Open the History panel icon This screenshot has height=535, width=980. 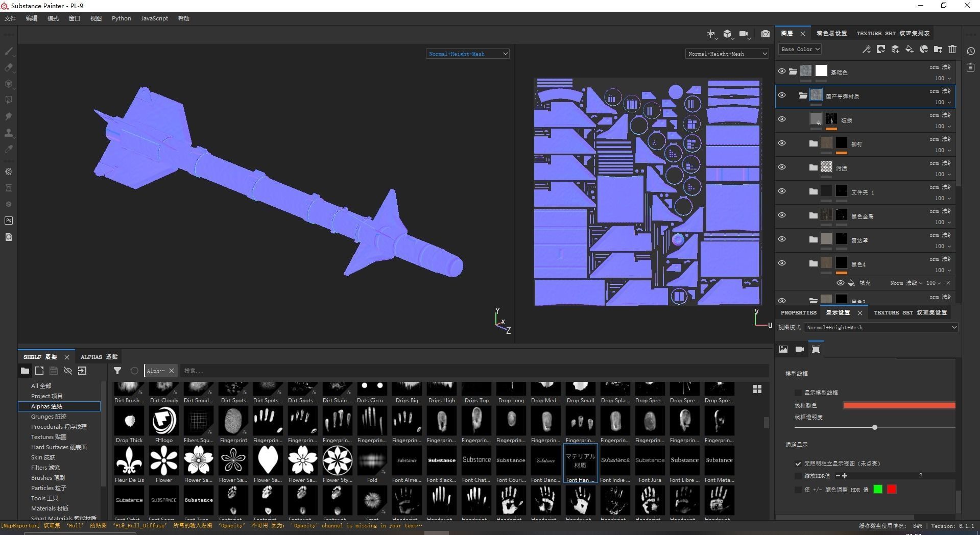tap(971, 51)
